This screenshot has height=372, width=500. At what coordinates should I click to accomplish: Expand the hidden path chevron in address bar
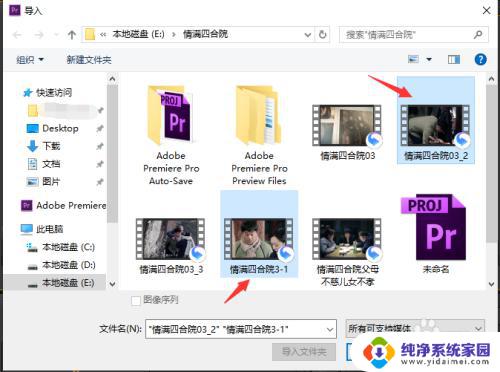103,34
